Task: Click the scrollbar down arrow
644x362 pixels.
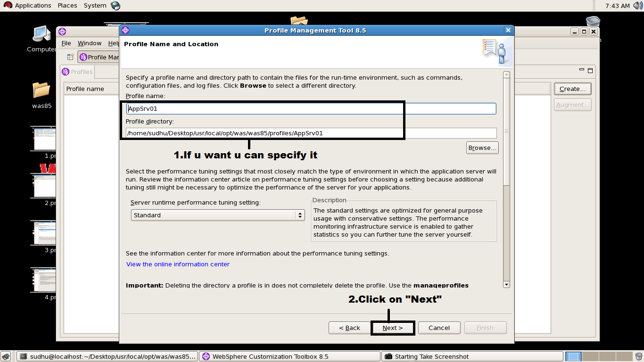Action: (506, 284)
